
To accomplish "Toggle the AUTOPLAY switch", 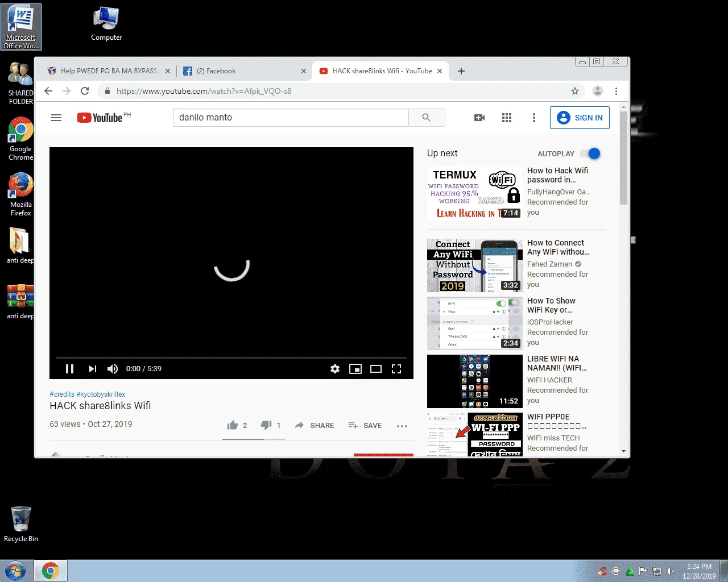I will [x=590, y=153].
